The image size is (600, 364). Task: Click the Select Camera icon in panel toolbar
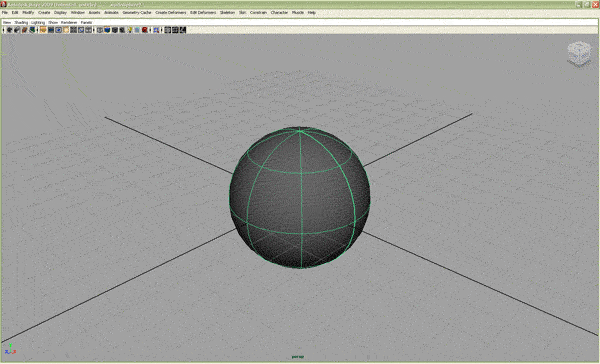(x=9, y=30)
